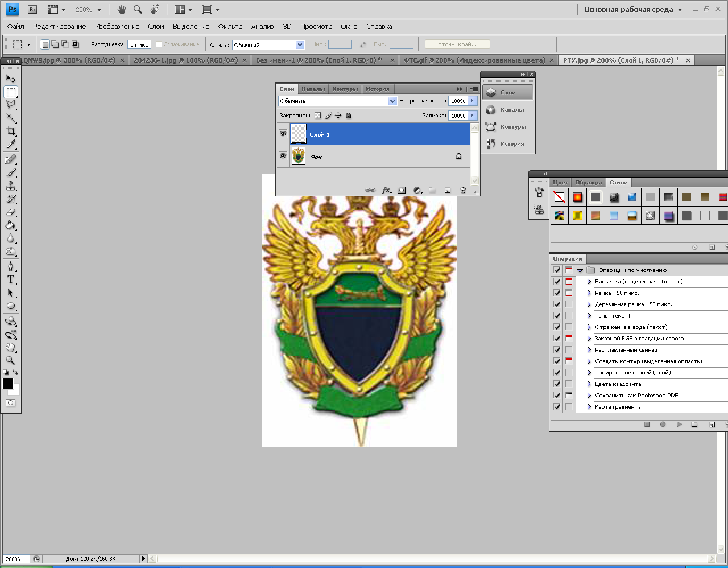Click the zoom percentage field in status bar
Screen dimensions: 728x568
(15, 559)
